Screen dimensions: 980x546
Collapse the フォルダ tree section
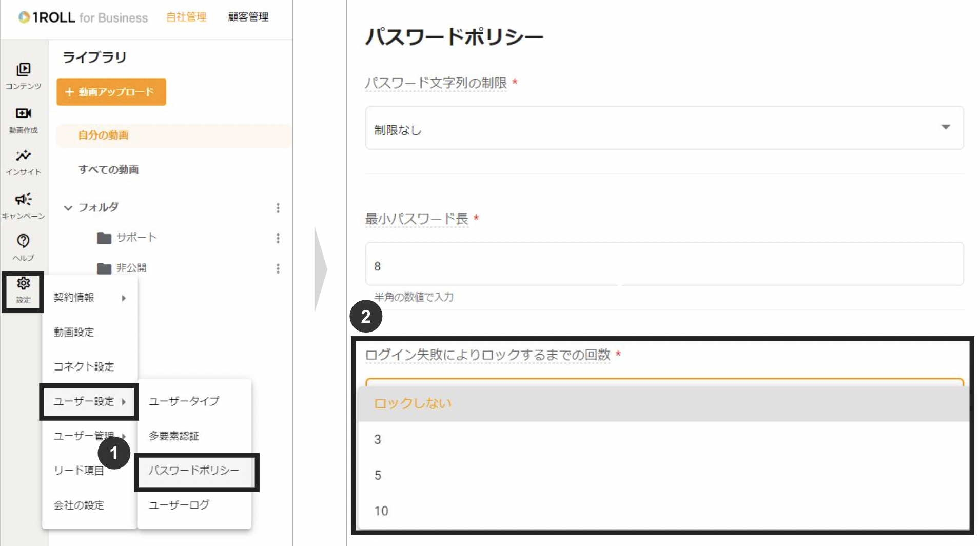click(69, 208)
